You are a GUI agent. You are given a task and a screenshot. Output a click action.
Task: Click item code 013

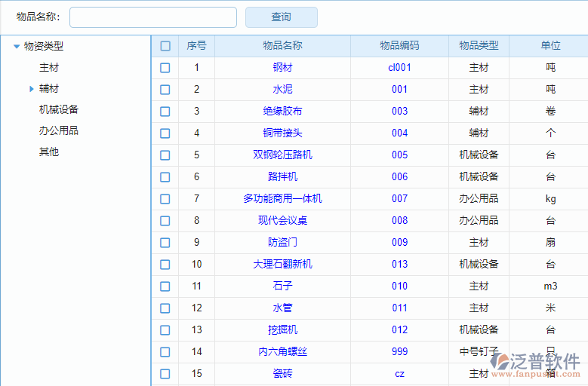point(400,264)
